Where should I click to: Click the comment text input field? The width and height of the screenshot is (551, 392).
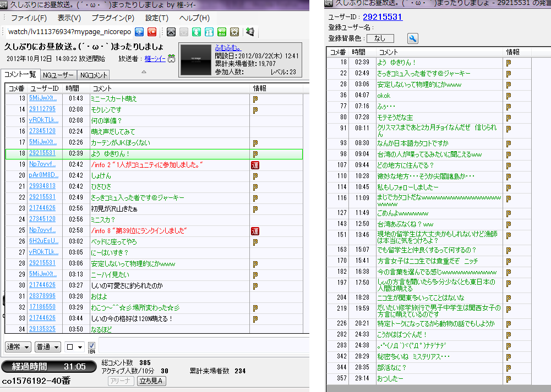click(204, 345)
